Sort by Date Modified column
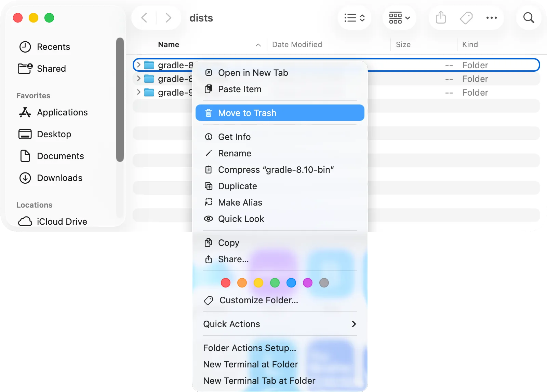This screenshot has height=392, width=547. tap(297, 45)
